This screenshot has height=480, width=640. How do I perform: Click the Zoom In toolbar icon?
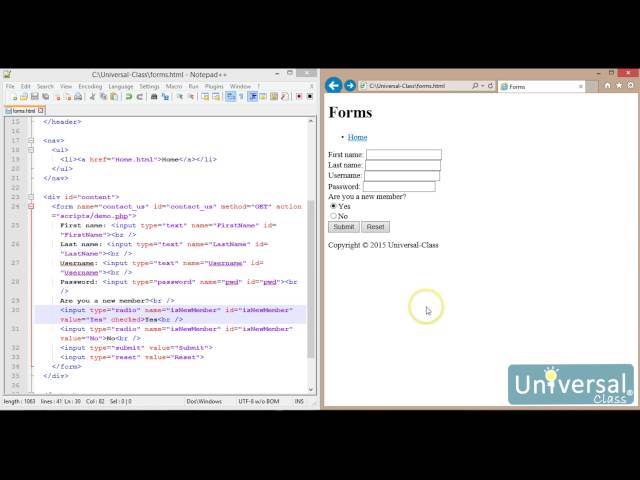180,97
